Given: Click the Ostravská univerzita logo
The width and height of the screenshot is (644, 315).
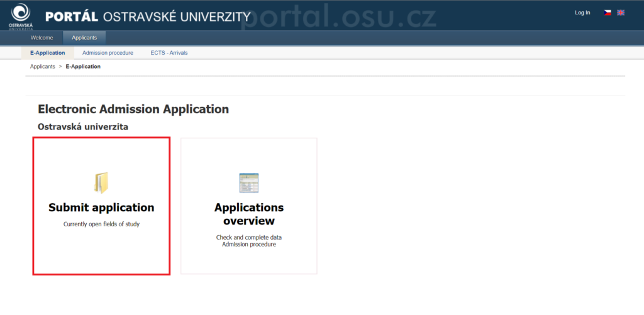Looking at the screenshot, I should [20, 16].
